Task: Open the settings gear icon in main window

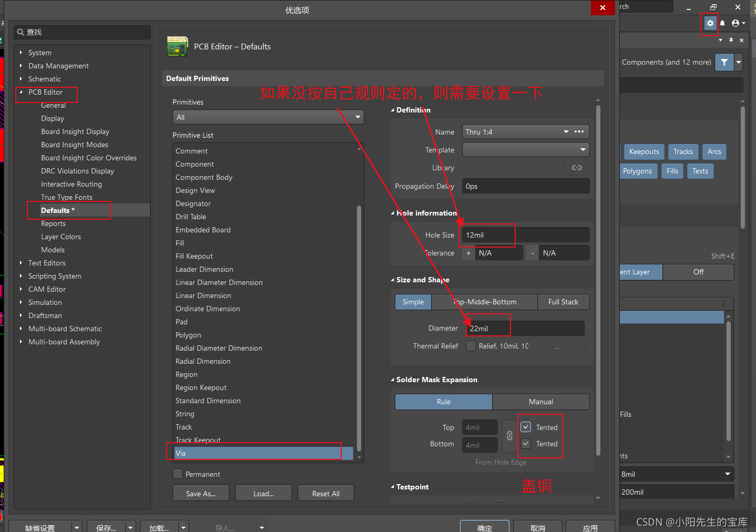Action: point(710,23)
